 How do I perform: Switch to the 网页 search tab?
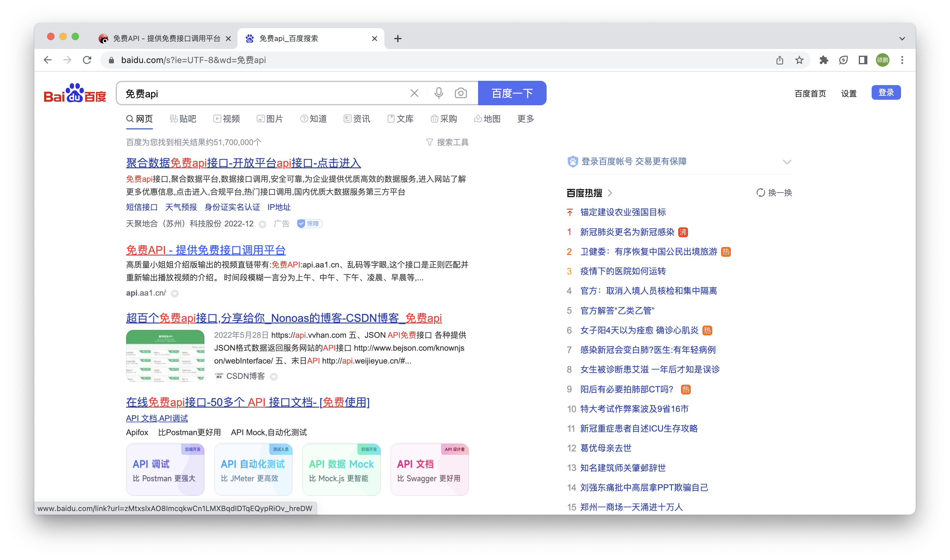point(139,119)
